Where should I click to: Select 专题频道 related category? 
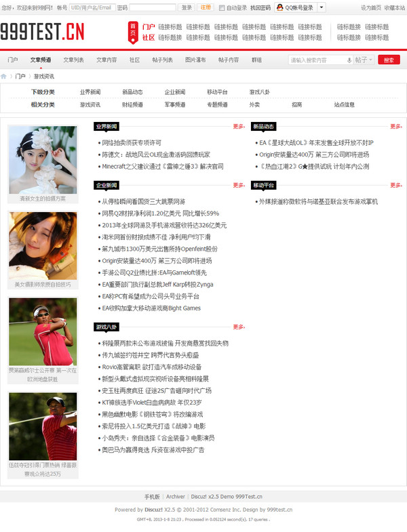click(218, 105)
